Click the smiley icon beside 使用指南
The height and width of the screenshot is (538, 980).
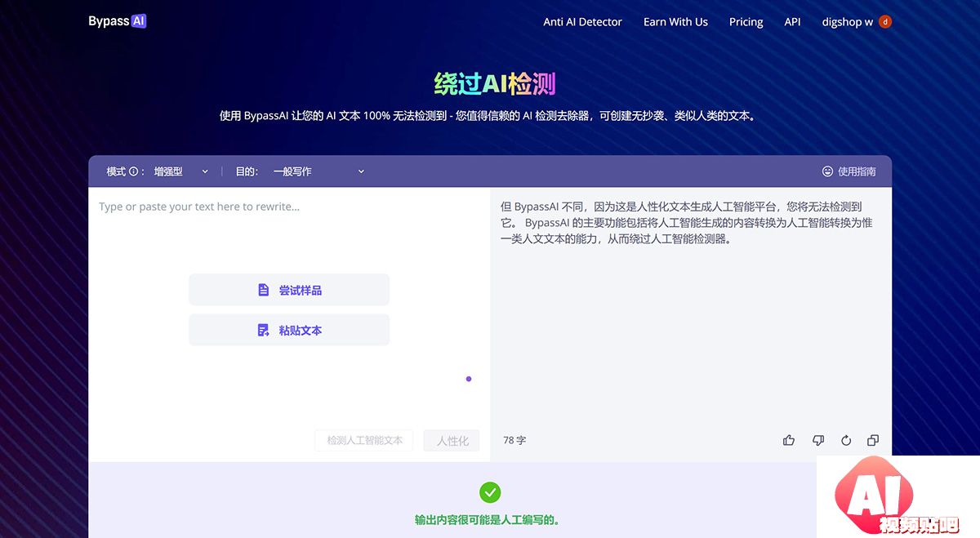[827, 171]
